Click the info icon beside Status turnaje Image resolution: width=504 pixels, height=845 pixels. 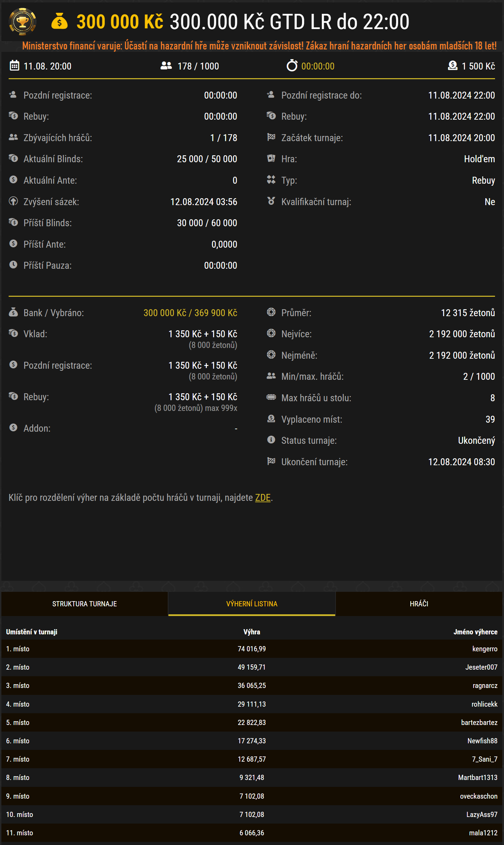coord(271,440)
